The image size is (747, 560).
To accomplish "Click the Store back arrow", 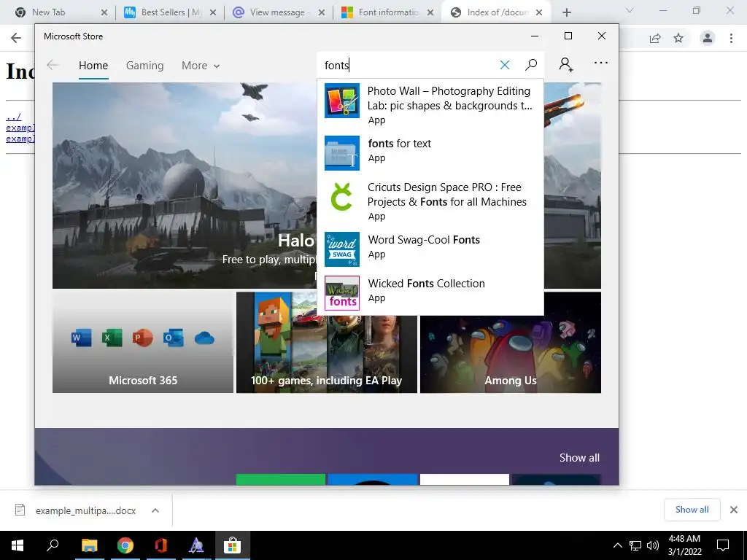I will pyautogui.click(x=53, y=65).
